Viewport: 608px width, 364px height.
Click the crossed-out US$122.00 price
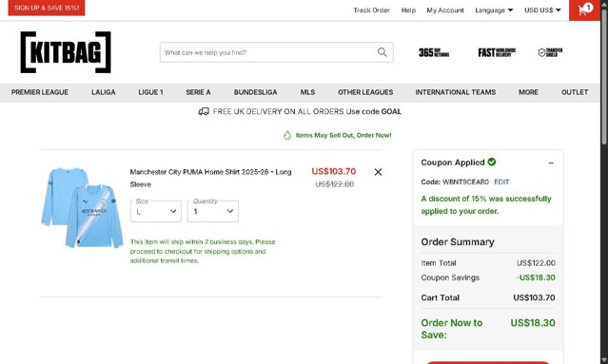tap(334, 184)
